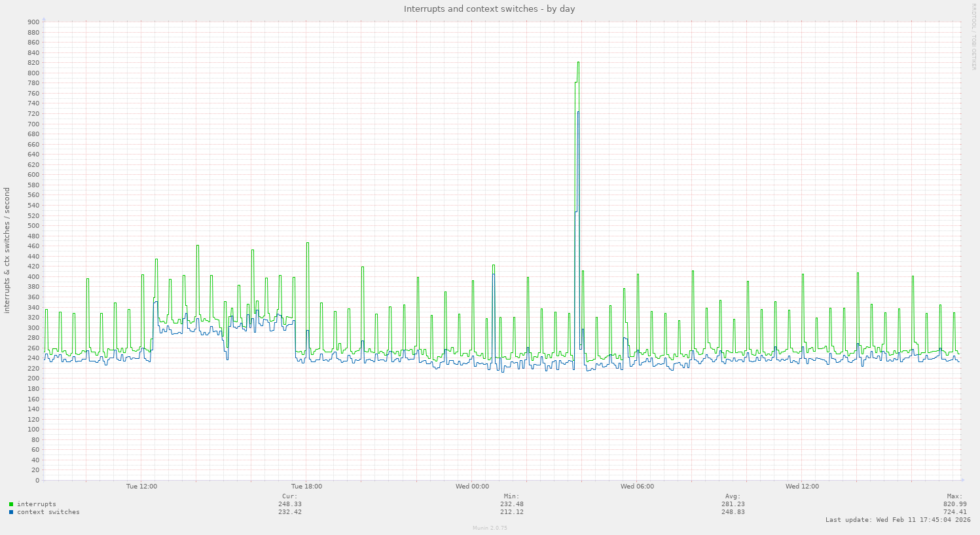Click the interrupts Max value 820.99
Screen dimensions: 980x535
coord(954,504)
